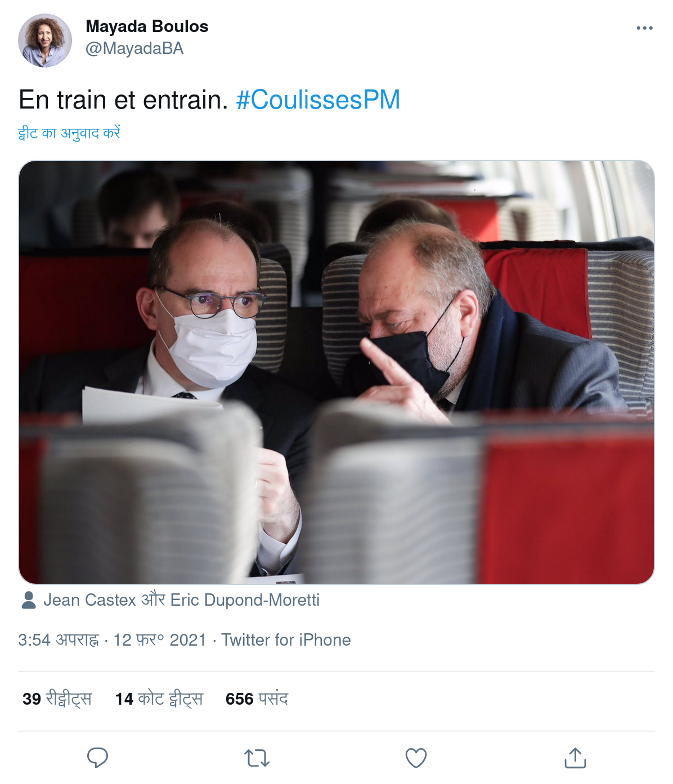Open the train photo of two men
The height and width of the screenshot is (784, 673).
pos(336,372)
